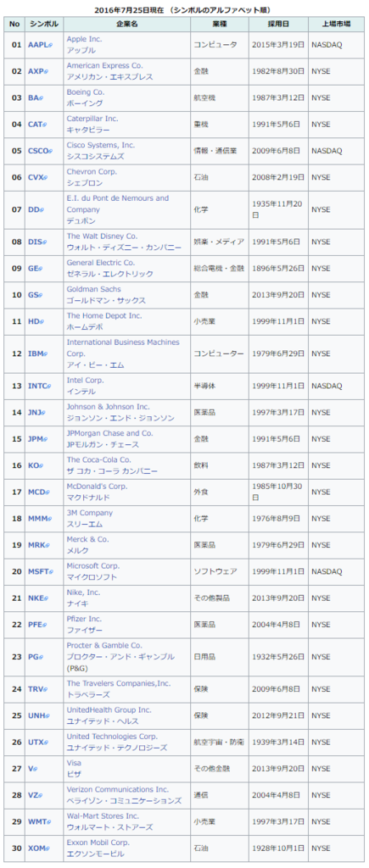Viewport: 369px width, 868px height.
Task: Follow the MMM symbol link
Action: (x=39, y=519)
